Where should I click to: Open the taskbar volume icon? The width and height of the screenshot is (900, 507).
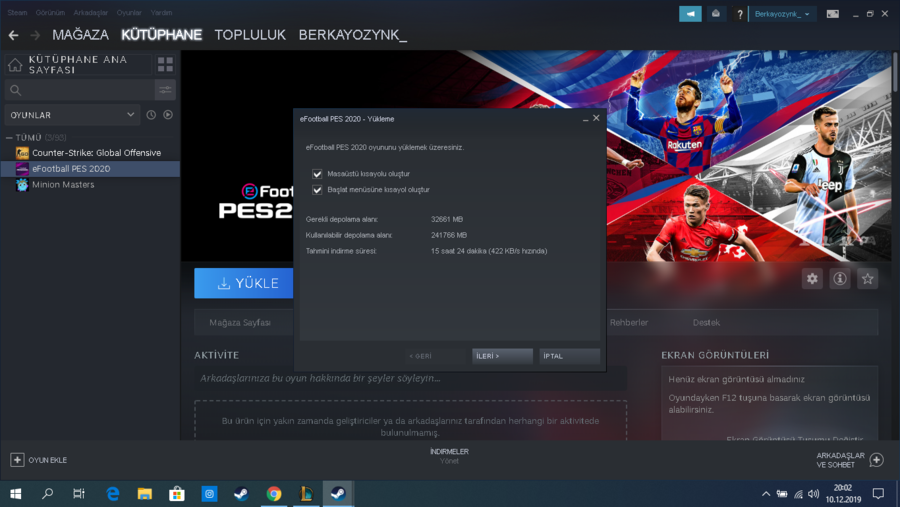(813, 494)
